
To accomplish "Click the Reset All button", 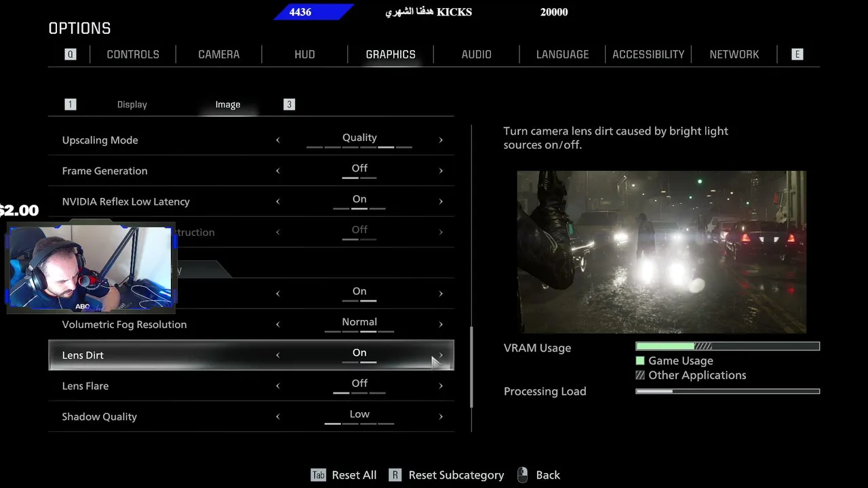I will [x=354, y=475].
